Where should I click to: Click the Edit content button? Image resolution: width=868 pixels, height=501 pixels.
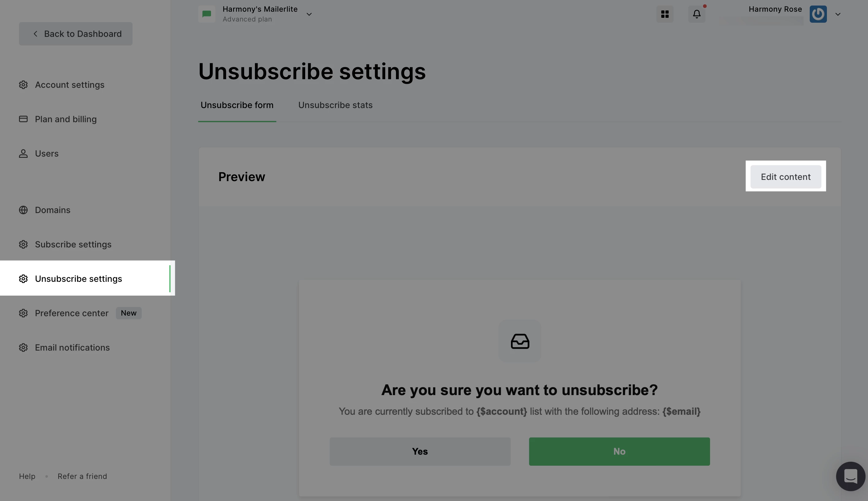(x=785, y=177)
